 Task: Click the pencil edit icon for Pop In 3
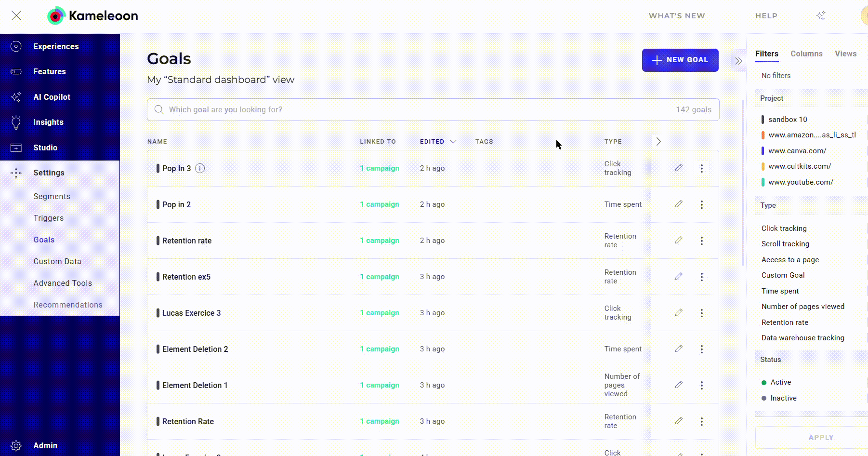pos(679,168)
